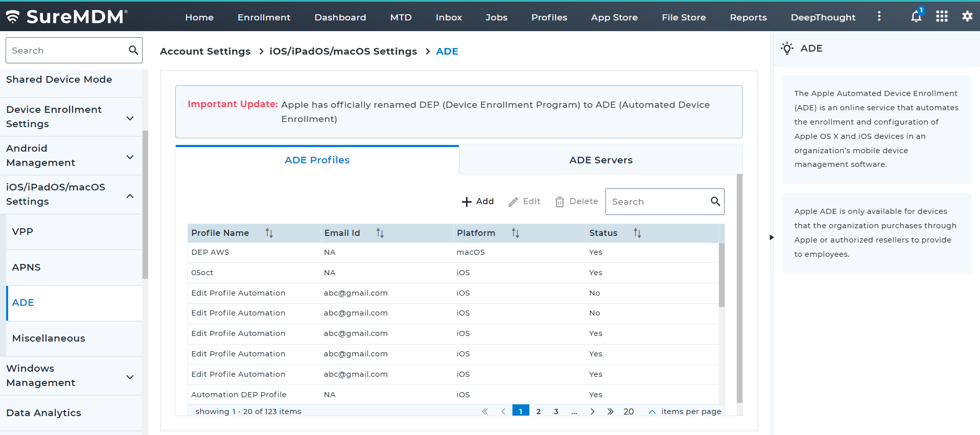980x435 pixels.
Task: Click the ADE profiles table vertical scrollbar
Action: [721, 276]
